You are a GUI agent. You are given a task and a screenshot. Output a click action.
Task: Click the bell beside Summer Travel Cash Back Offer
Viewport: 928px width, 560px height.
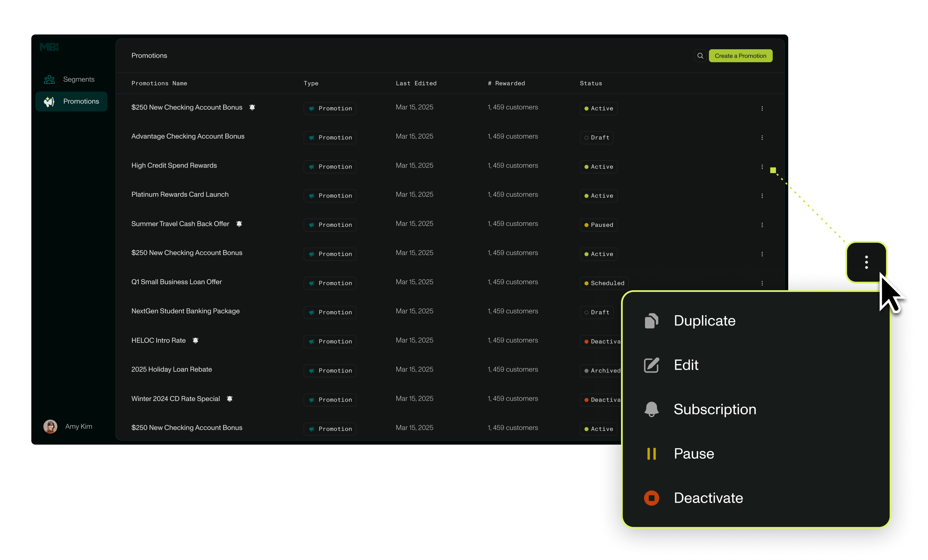239,224
